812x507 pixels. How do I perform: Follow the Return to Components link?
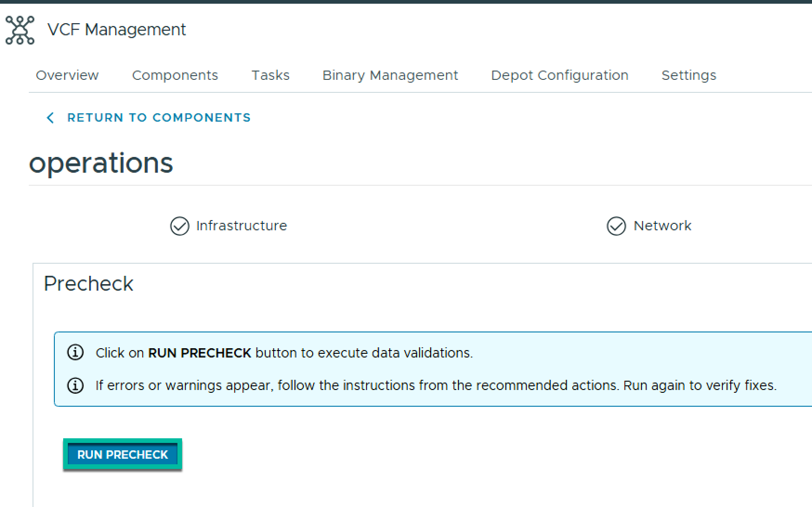coord(159,118)
